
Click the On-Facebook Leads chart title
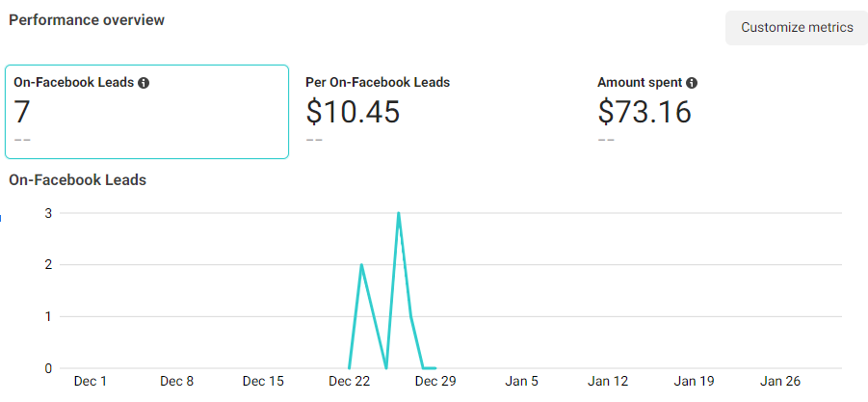(77, 179)
